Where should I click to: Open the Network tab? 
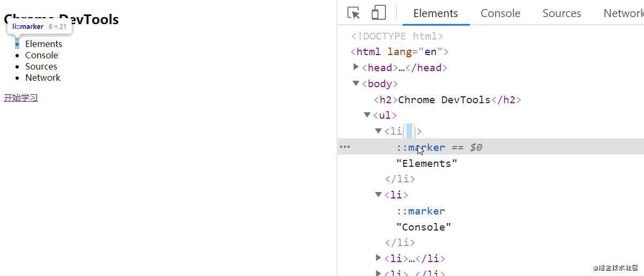pos(623,13)
